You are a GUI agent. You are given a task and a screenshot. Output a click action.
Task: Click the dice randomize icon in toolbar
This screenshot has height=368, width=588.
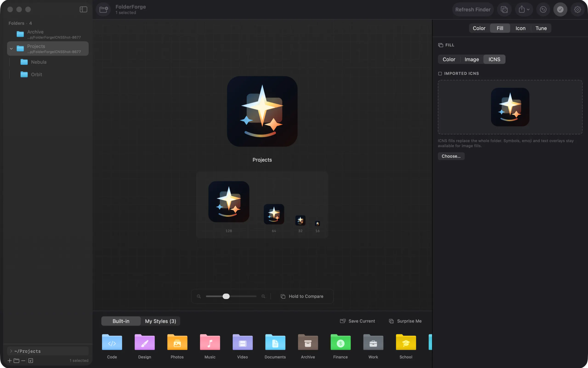[x=504, y=9]
